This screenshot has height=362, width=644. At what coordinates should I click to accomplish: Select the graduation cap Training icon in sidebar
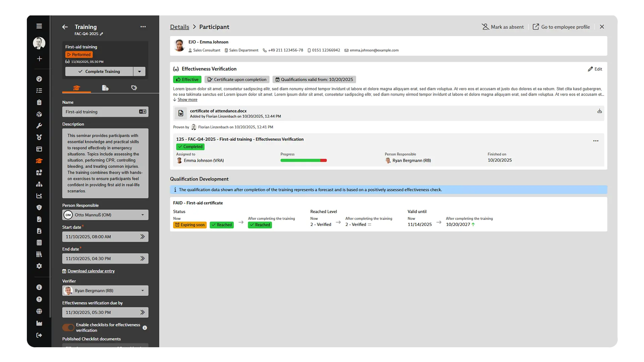(39, 161)
